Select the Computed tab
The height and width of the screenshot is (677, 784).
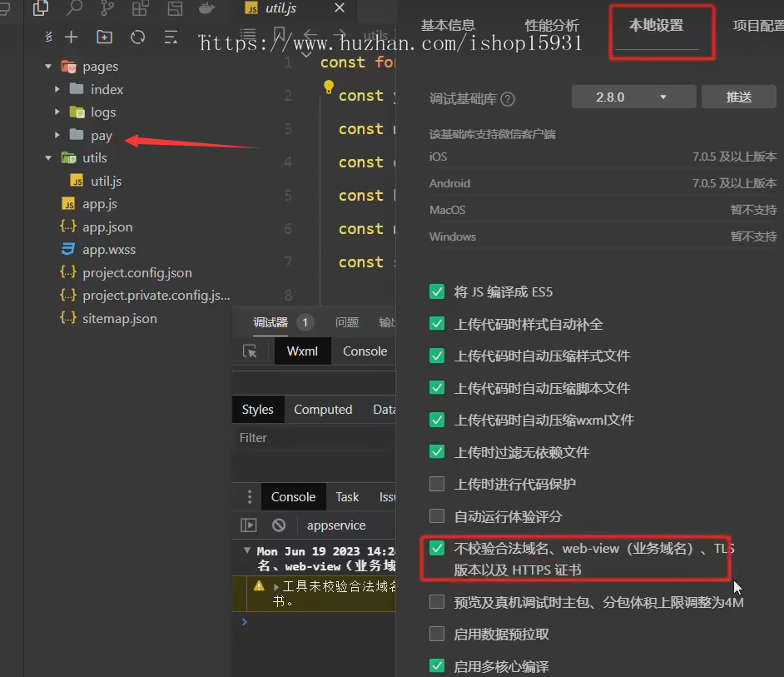coord(323,410)
